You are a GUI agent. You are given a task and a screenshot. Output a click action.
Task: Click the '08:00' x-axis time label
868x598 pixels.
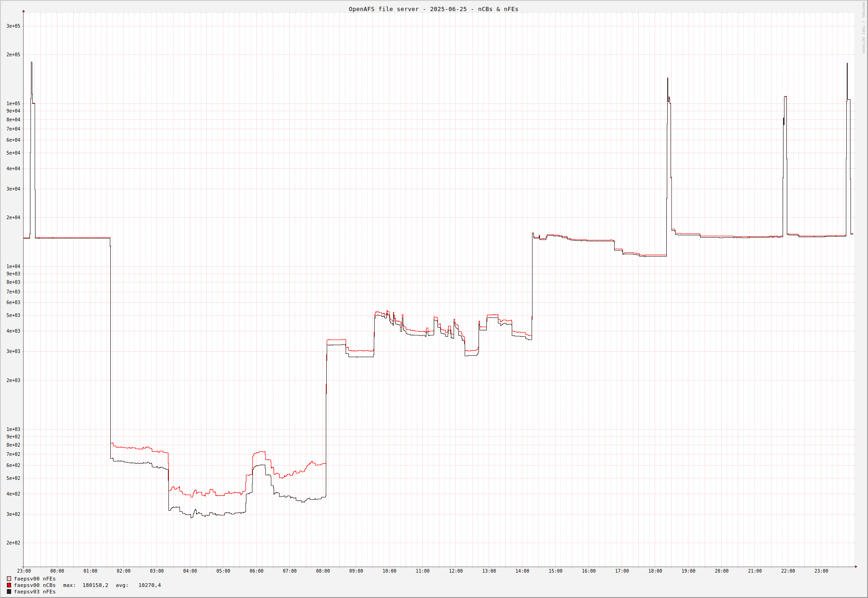tap(323, 571)
